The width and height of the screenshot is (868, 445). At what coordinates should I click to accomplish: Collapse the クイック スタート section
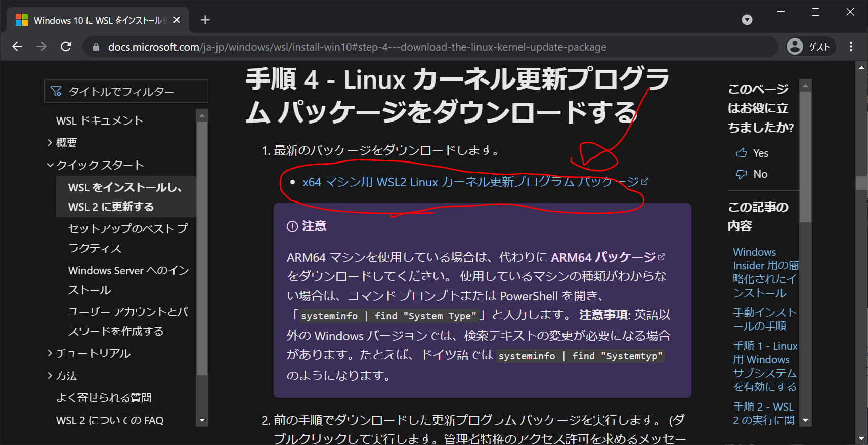pyautogui.click(x=95, y=165)
